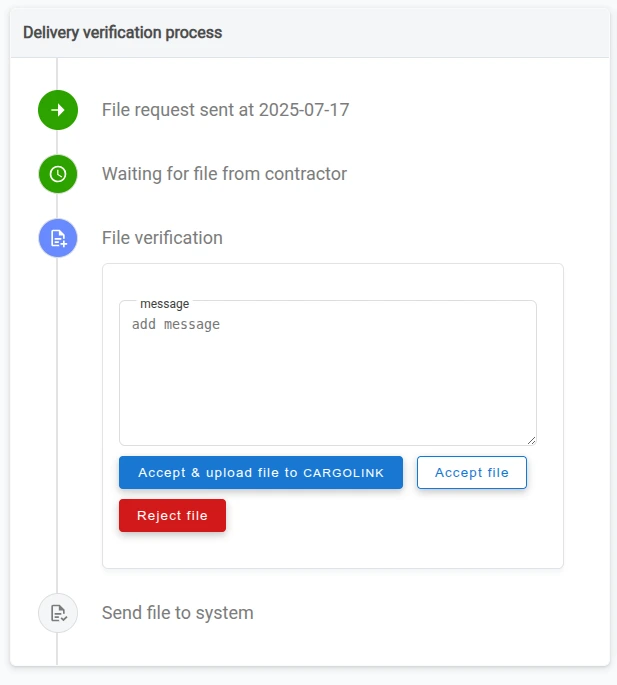This screenshot has height=685, width=617.
Task: Click the 'add message' placeholder text
Action: tap(176, 324)
